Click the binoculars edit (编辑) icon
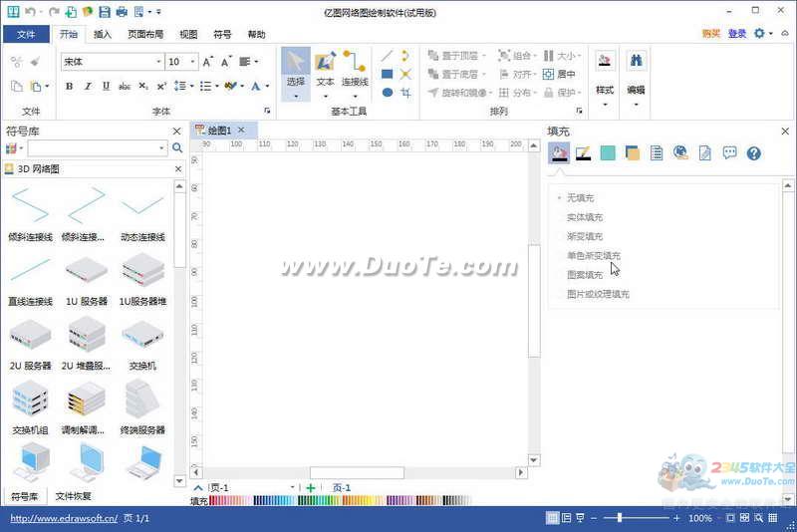 pyautogui.click(x=636, y=62)
